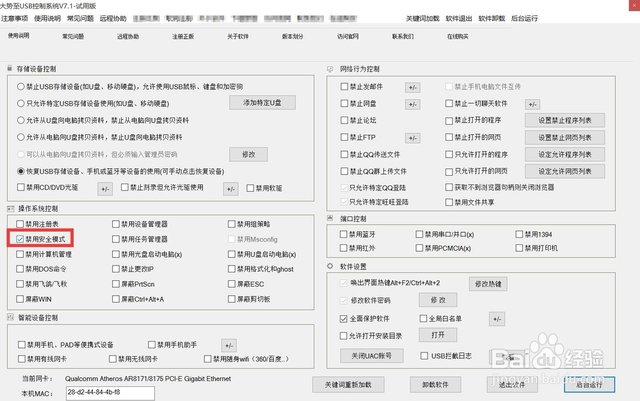Enable 屏蔽ESC checkbox
The width and height of the screenshot is (640, 401).
232,284
